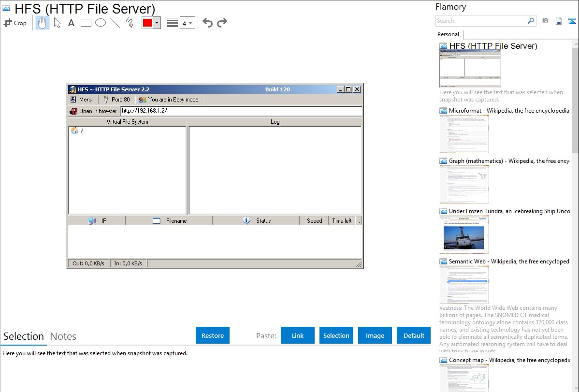Image resolution: width=579 pixels, height=392 pixels.
Task: Click the camera capture icon
Action: [545, 21]
